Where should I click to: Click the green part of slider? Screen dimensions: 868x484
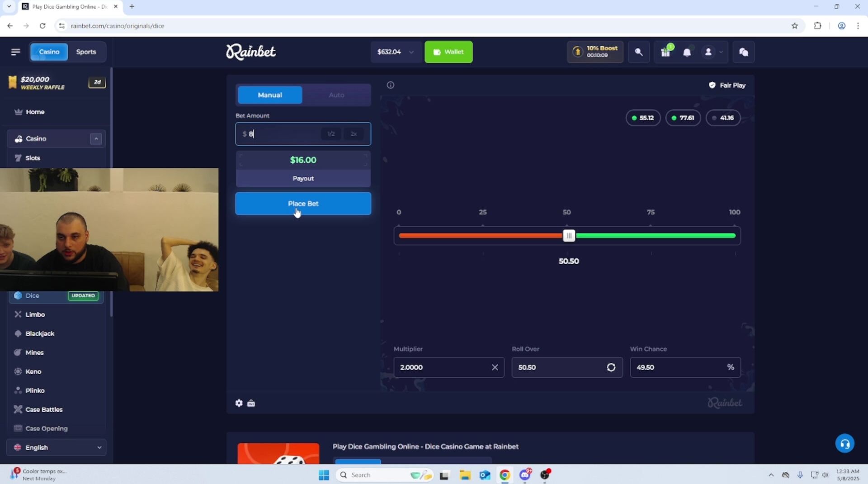tap(656, 236)
